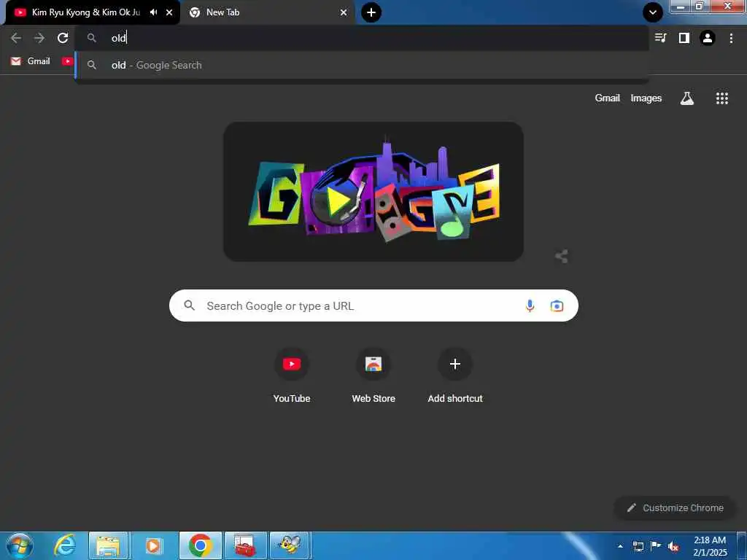
Task: Click the Add shortcut tile
Action: point(455,376)
